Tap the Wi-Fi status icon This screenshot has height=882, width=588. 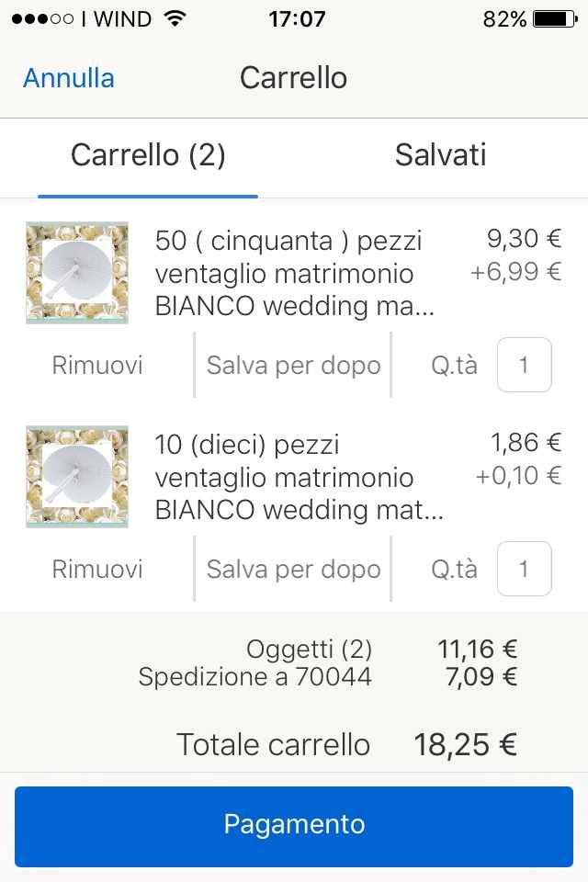(x=173, y=18)
